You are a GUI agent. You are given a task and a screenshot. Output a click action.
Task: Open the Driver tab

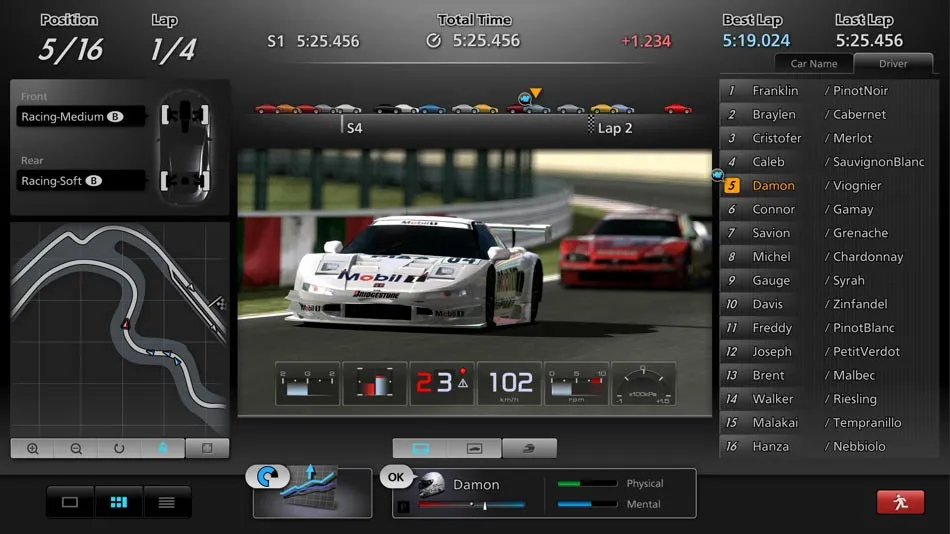click(x=893, y=64)
